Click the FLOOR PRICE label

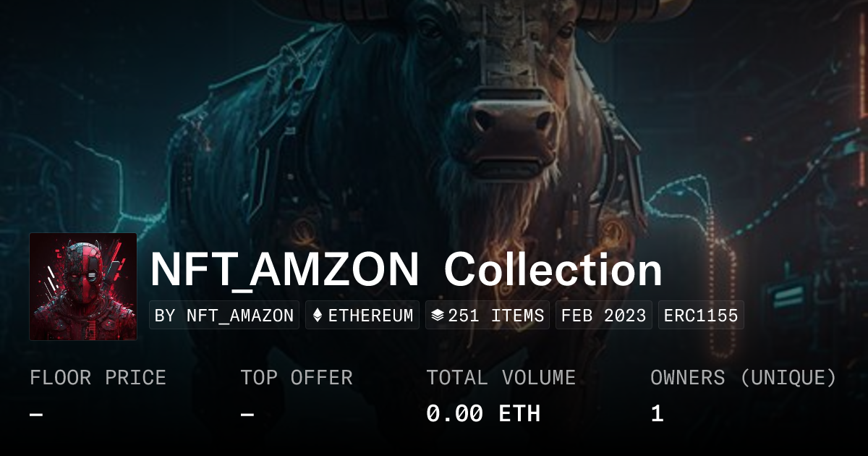pos(98,378)
